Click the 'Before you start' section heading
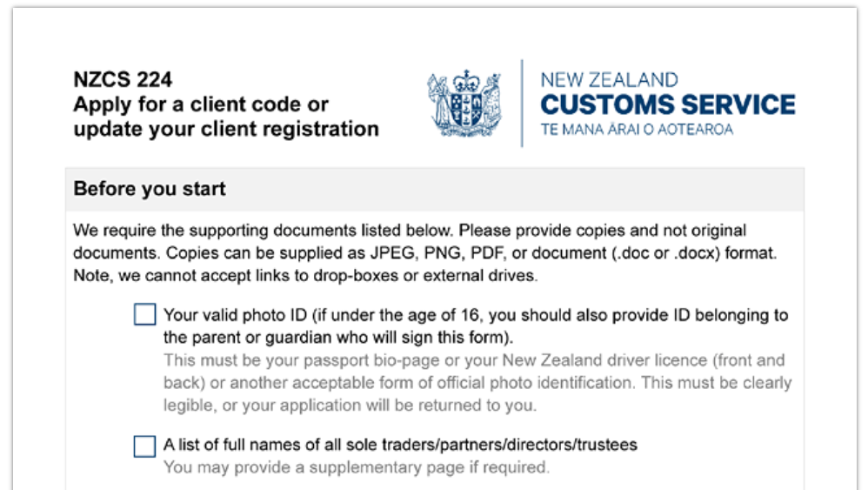This screenshot has width=868, height=490. click(x=150, y=189)
